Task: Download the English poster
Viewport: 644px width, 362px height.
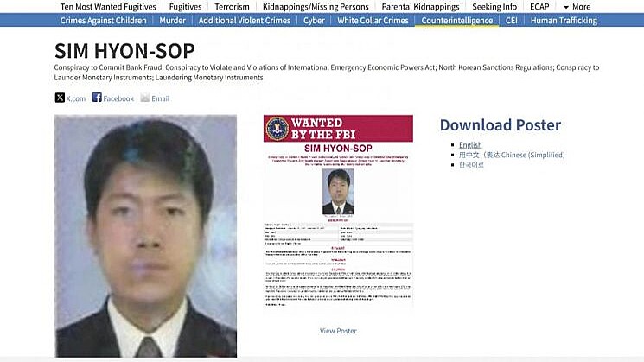Action: [x=470, y=145]
